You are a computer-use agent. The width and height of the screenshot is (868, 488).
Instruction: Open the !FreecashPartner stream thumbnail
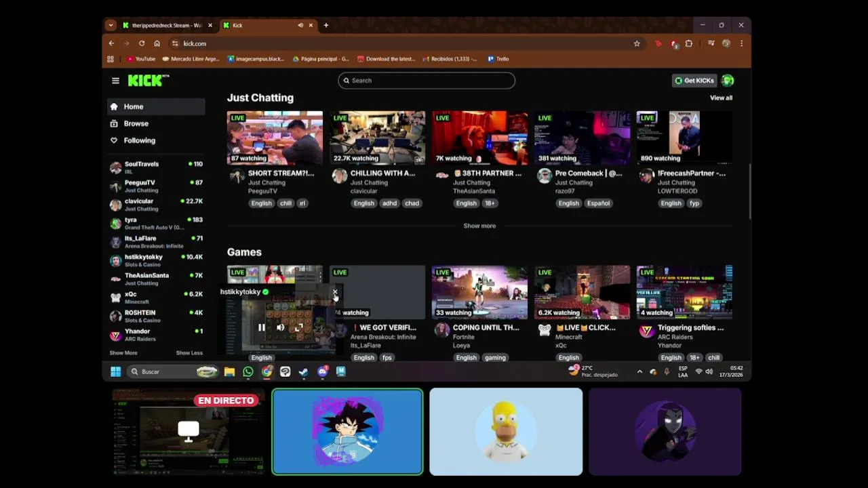(x=684, y=138)
